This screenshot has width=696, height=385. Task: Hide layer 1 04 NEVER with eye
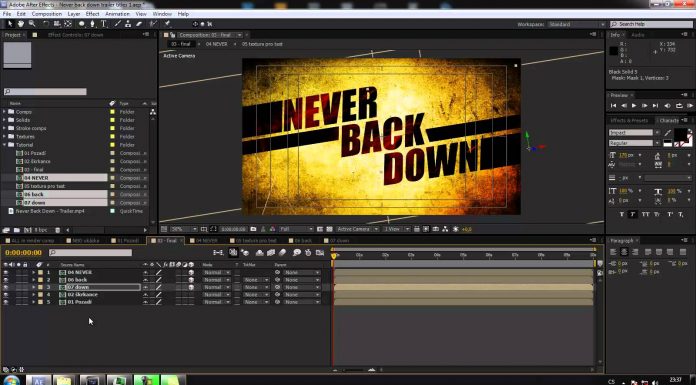(6, 272)
